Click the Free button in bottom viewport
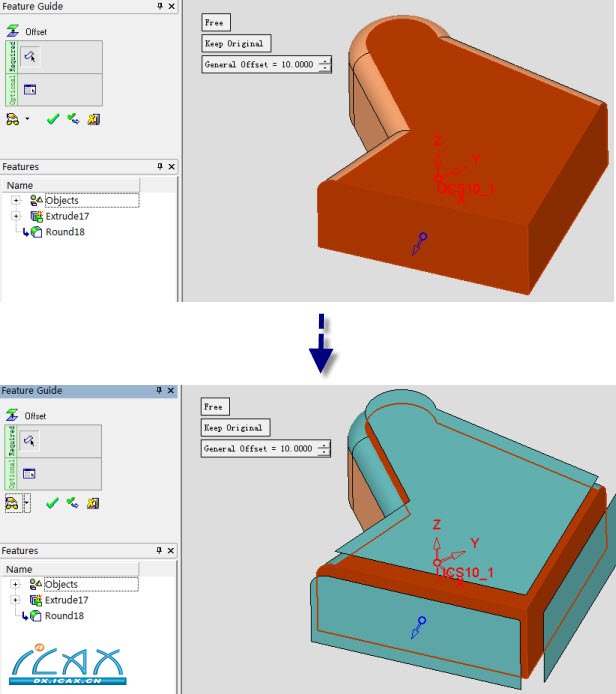The width and height of the screenshot is (616, 694). point(215,407)
